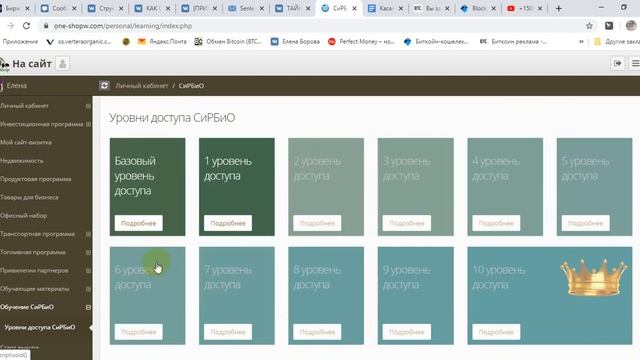Close the YouTube tab with its X icon
640x360 pixels.
click(x=540, y=8)
